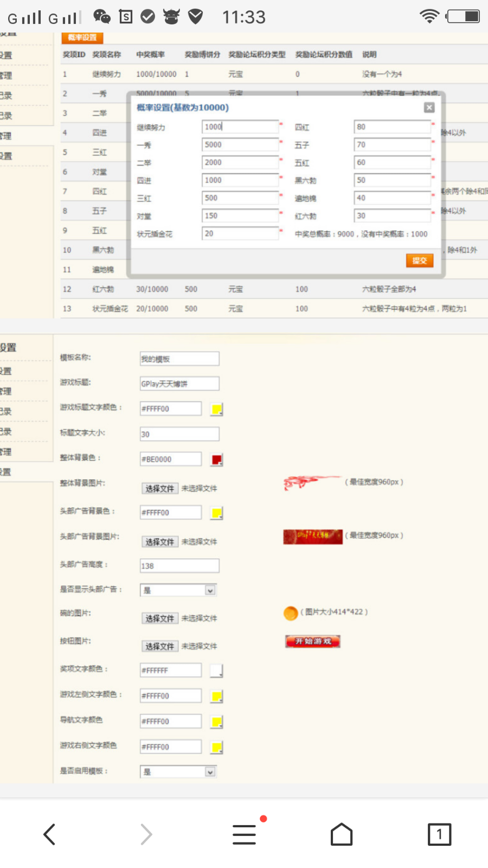
Task: Click the 说明 column header
Action: tap(369, 54)
